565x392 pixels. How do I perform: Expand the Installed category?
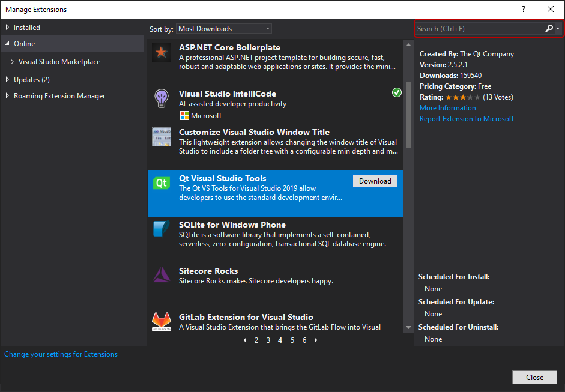point(7,28)
